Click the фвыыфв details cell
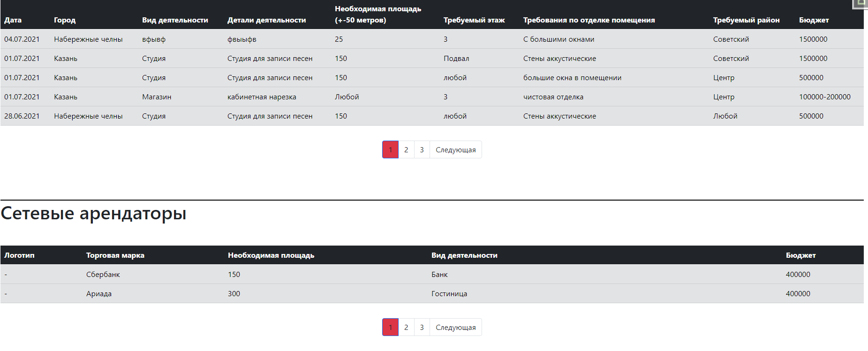Screen dimensions: 868x351 242,39
